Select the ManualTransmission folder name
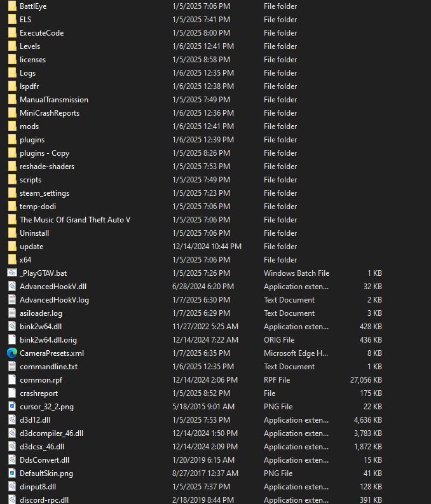 [54, 100]
